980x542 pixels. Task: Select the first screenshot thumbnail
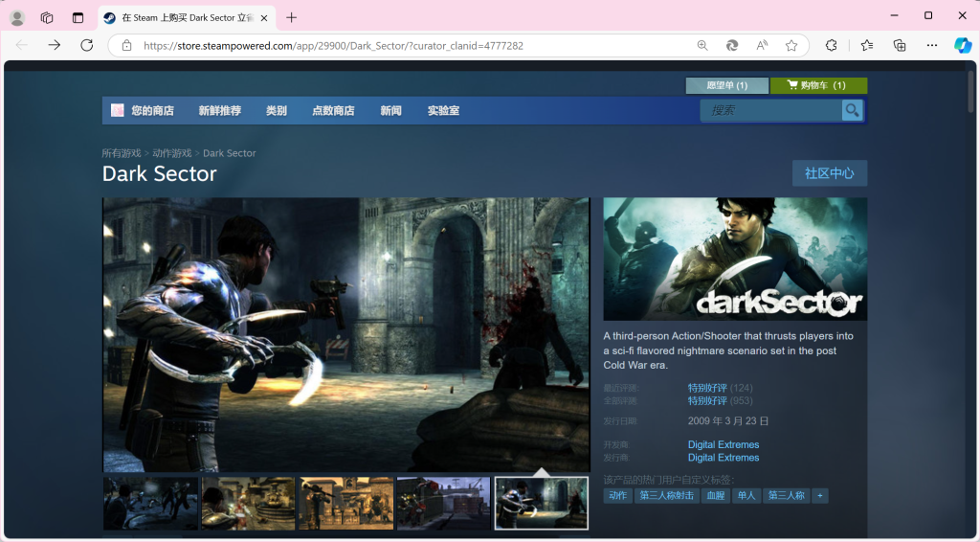click(150, 504)
